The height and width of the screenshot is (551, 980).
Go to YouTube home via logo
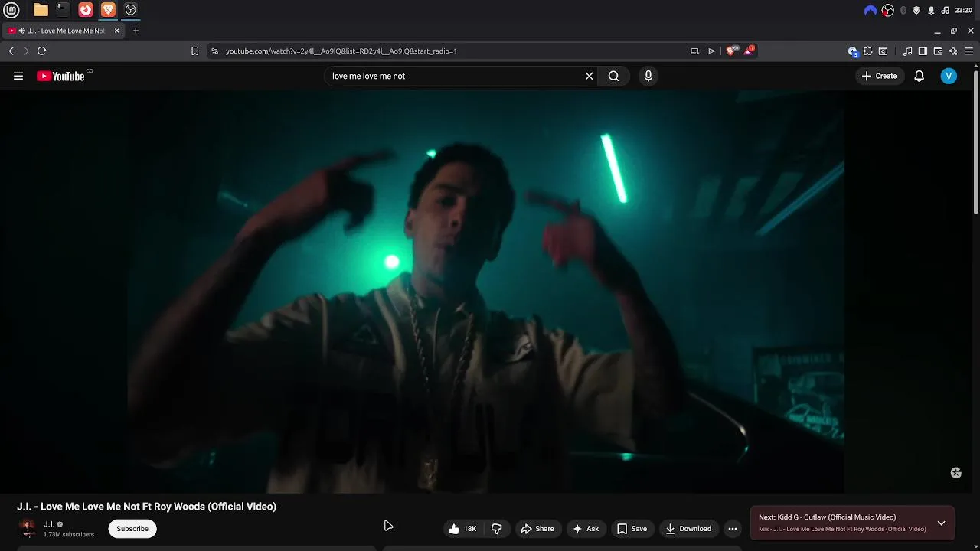(x=60, y=76)
